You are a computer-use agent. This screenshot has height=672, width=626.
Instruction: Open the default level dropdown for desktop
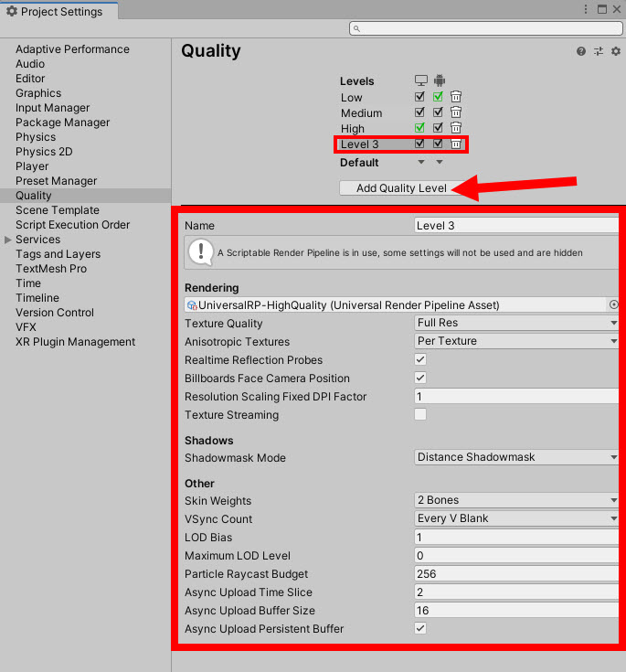coord(421,162)
